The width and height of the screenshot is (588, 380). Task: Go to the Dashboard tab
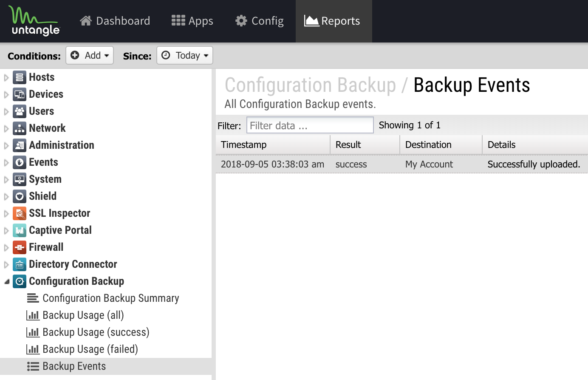pyautogui.click(x=115, y=21)
